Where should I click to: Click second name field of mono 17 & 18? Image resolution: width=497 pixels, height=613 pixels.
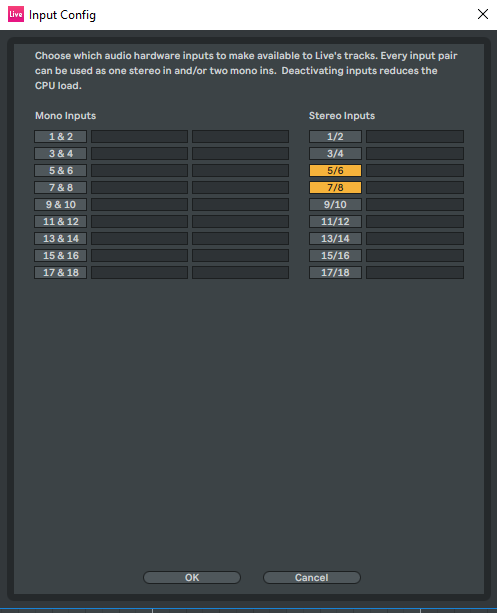[240, 272]
